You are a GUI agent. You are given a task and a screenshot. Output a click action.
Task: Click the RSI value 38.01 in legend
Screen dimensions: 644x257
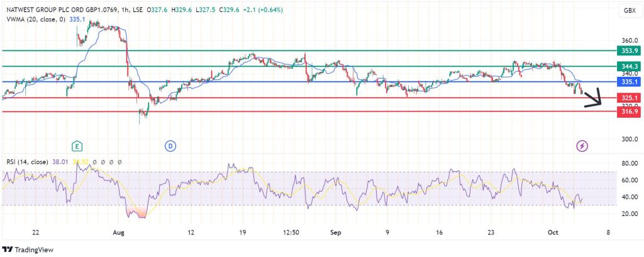pos(60,162)
